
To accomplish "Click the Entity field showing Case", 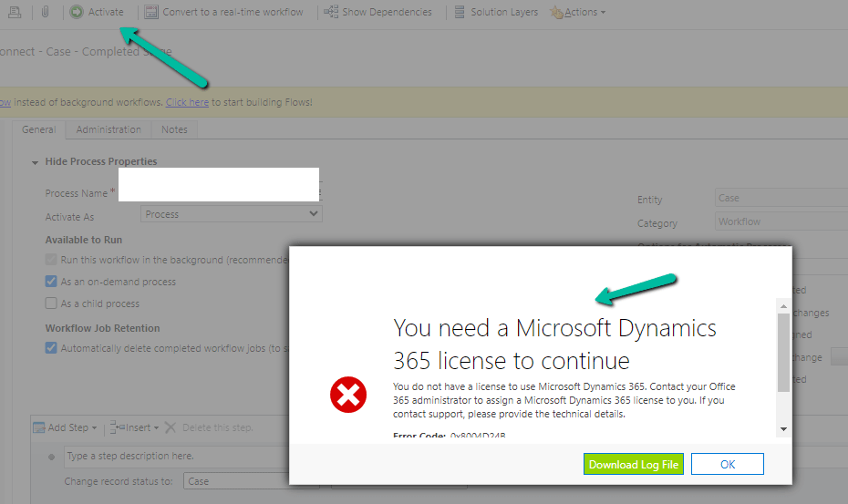I will coord(781,198).
